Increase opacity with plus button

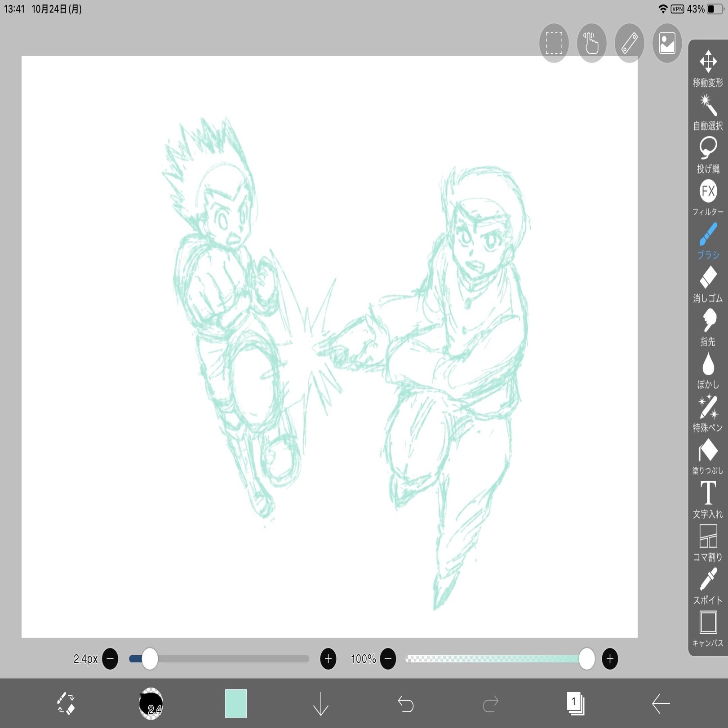610,659
